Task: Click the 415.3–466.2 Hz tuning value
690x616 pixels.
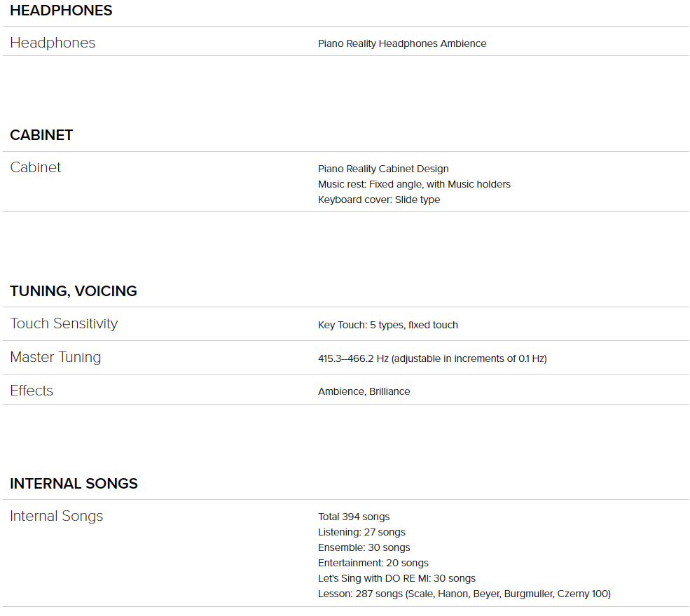Action: 433,359
